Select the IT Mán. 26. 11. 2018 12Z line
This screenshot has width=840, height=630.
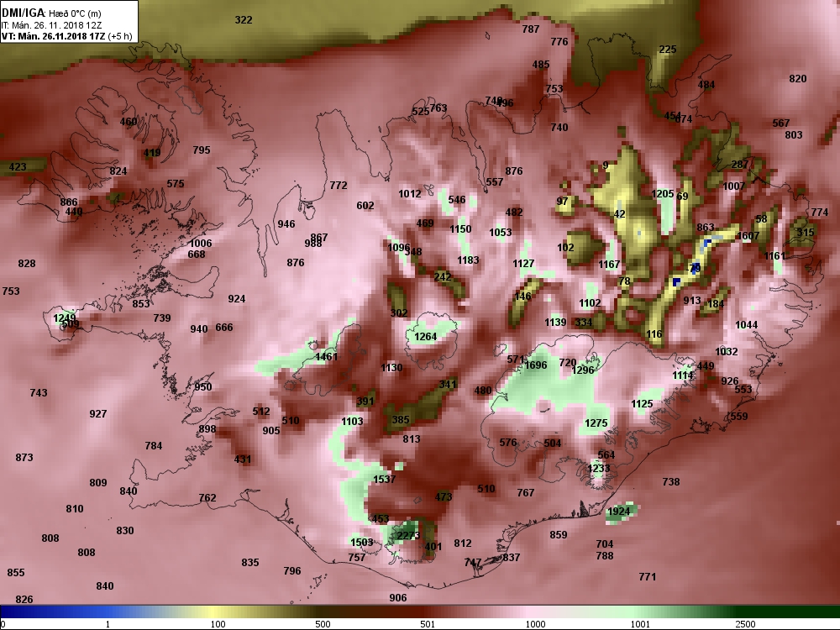click(x=51, y=25)
